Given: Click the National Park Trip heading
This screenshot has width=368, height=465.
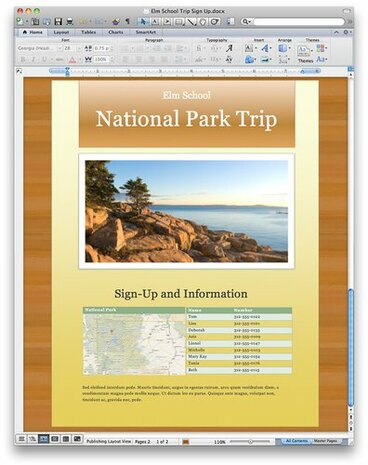Looking at the screenshot, I should (x=186, y=119).
